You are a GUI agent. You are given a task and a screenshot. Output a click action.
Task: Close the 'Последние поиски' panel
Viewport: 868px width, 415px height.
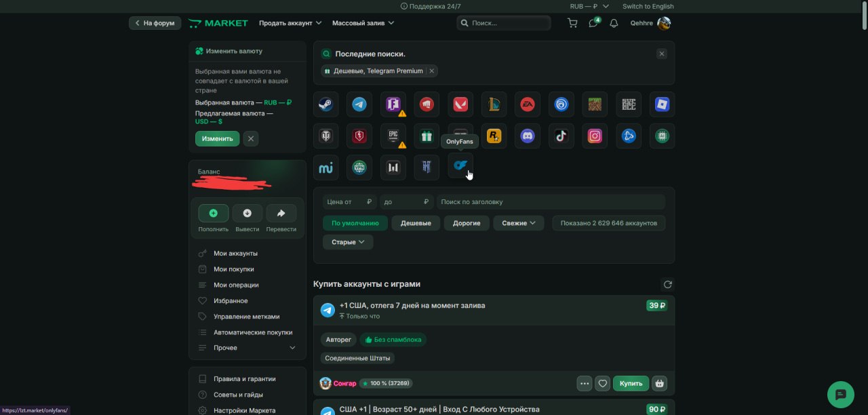[x=662, y=54]
